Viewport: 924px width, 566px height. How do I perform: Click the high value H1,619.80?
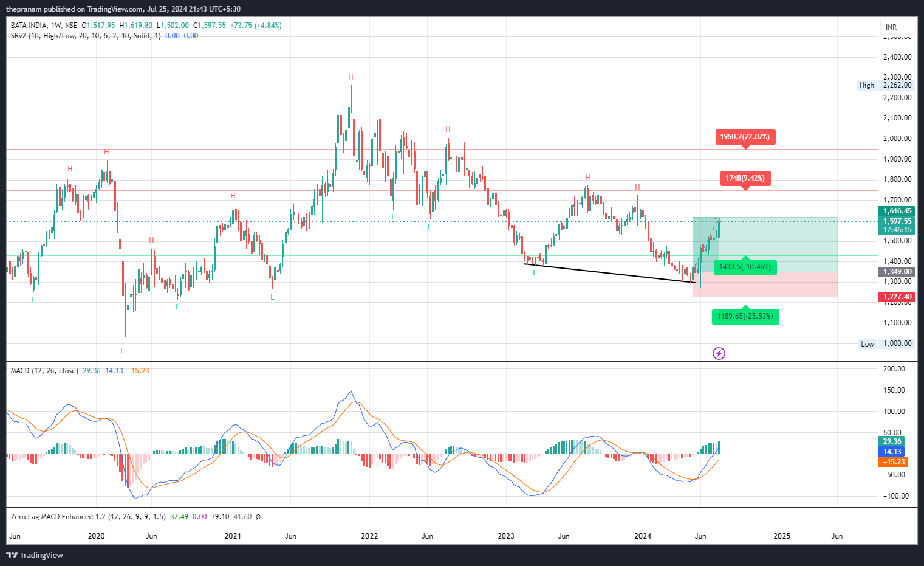(x=136, y=26)
